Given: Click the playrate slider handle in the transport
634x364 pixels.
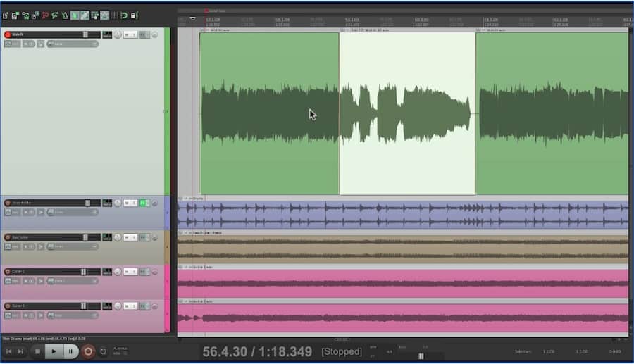Looking at the screenshot, I should pos(421,356).
